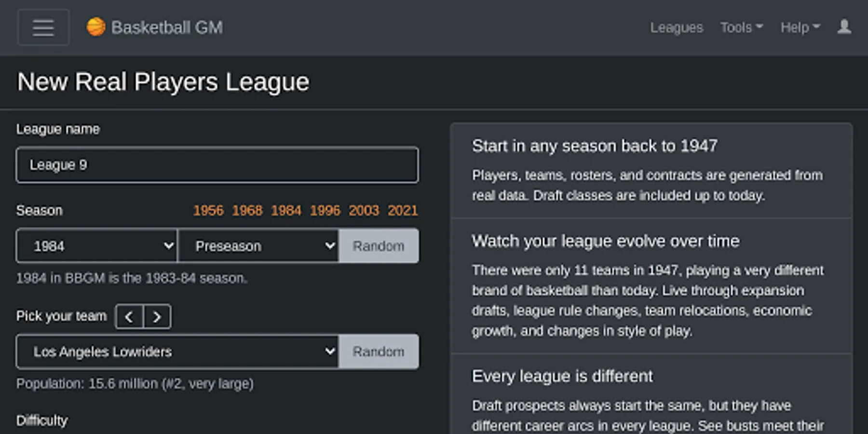868x434 pixels.
Task: Expand the Tools dropdown menu
Action: pos(741,27)
